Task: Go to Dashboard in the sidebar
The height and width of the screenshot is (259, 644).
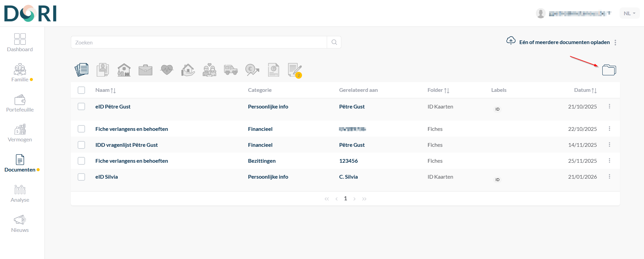Action: point(20,43)
